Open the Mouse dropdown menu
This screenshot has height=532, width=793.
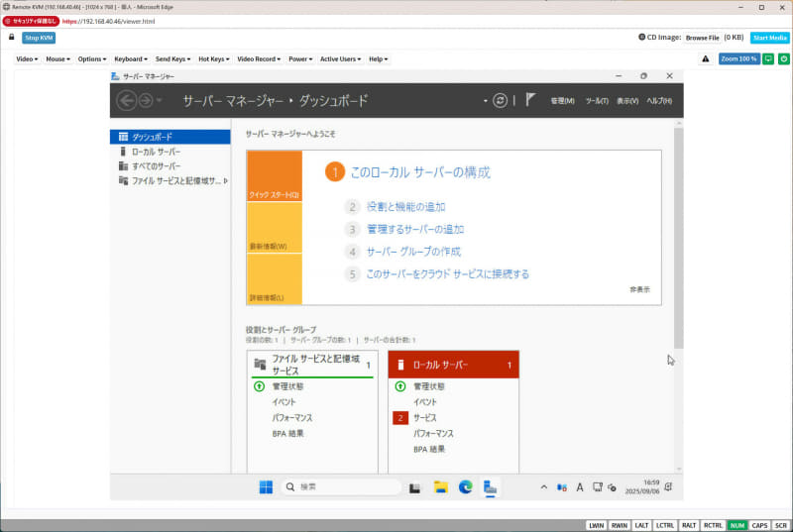tap(57, 59)
